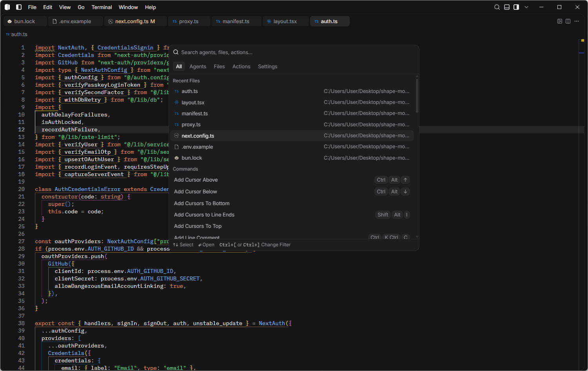Switch to the bun.lock editor tab

[x=25, y=21]
